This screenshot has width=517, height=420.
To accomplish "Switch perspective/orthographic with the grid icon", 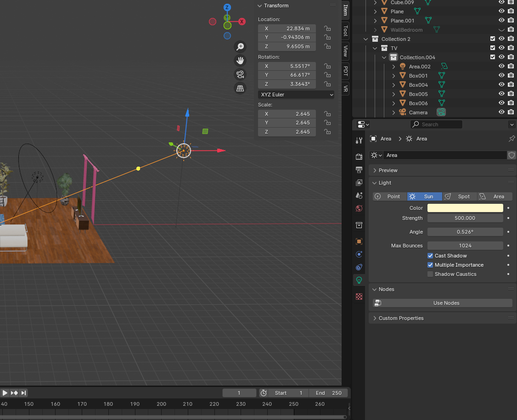I will [240, 88].
